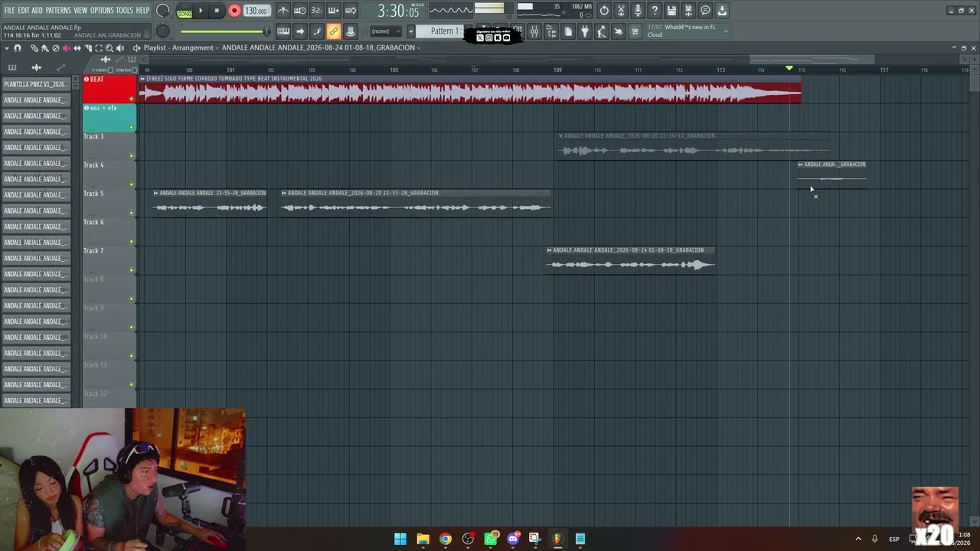This screenshot has height=551, width=980.
Task: Open the Plugin picker plug icon
Action: [x=585, y=31]
